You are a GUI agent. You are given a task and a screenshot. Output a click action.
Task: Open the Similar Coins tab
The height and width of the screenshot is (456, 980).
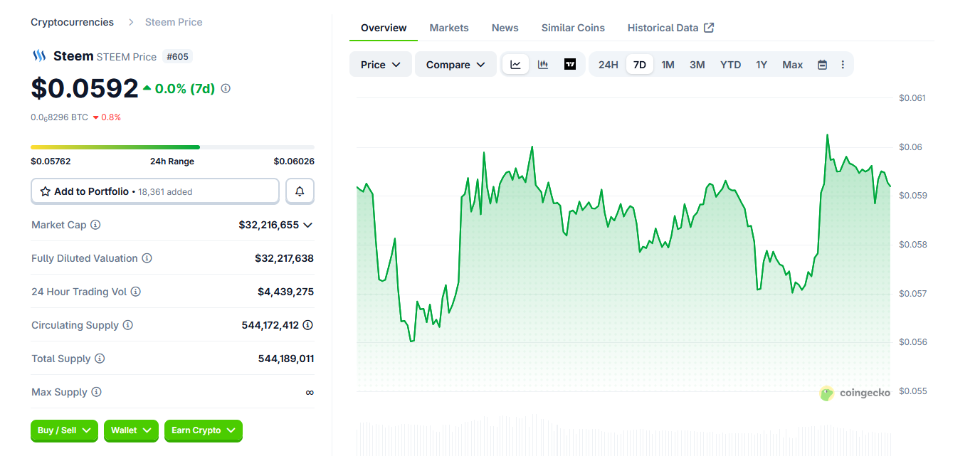click(573, 28)
